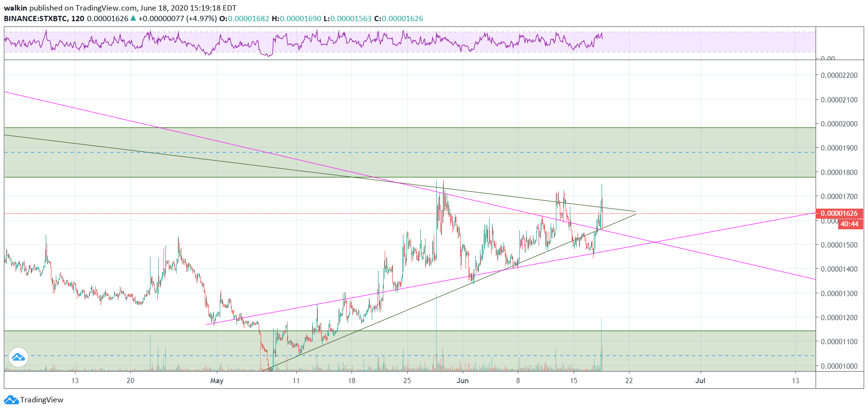Click the TradingView logo at the bottom left

[x=11, y=399]
